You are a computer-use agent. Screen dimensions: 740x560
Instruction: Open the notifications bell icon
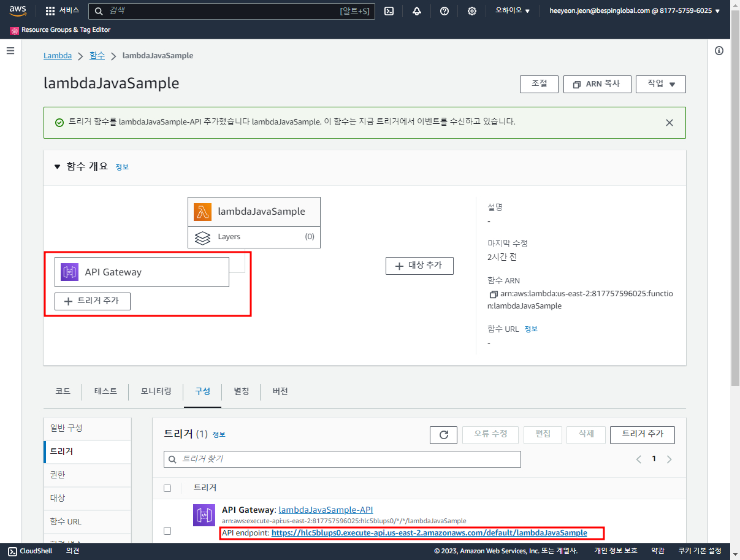(417, 11)
